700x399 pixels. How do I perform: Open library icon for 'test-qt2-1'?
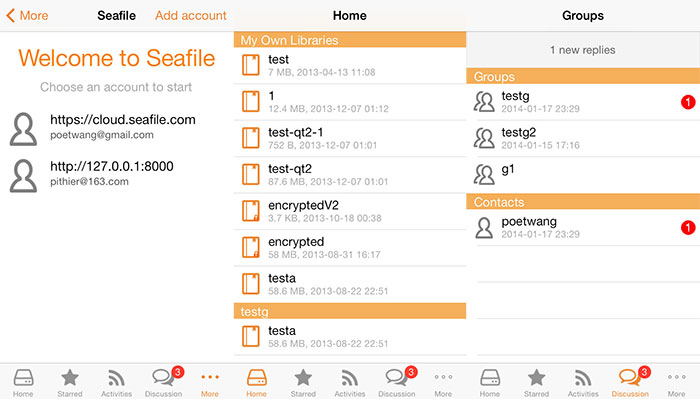[x=251, y=138]
